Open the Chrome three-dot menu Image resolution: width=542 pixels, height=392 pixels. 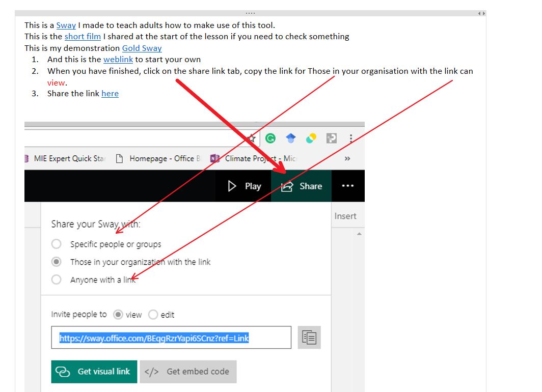coord(351,138)
